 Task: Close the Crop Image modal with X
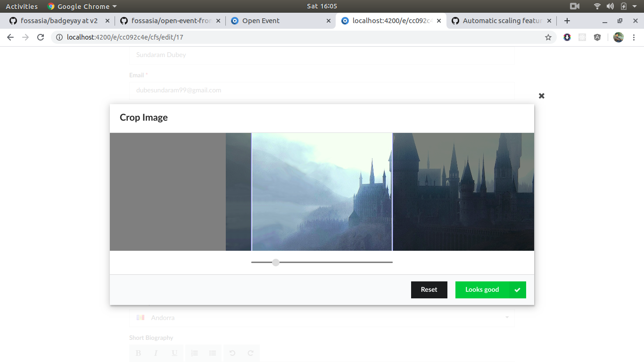click(541, 96)
